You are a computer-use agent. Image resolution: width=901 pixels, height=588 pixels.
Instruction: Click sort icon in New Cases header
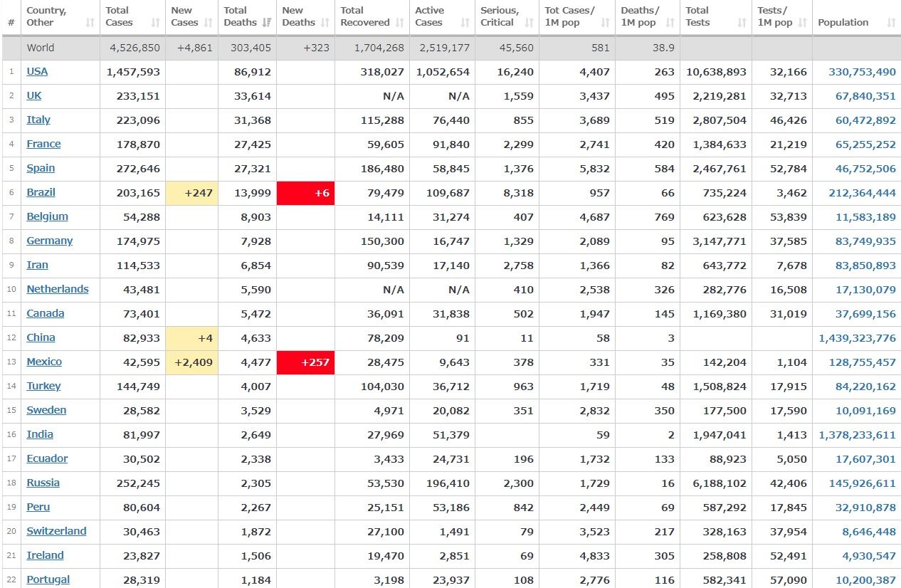pos(209,23)
